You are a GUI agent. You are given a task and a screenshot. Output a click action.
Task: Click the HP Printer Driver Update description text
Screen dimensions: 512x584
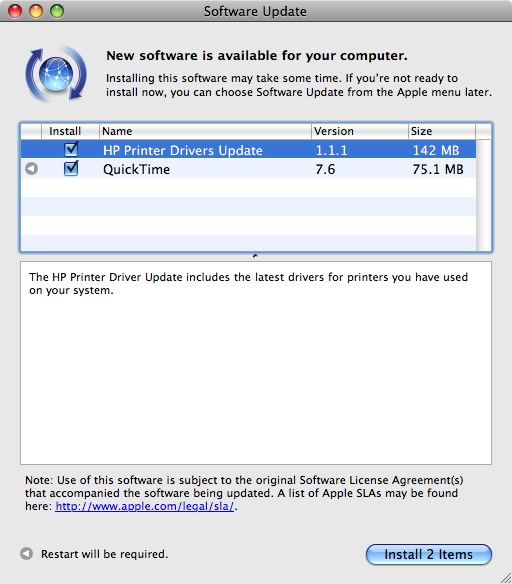(x=248, y=283)
